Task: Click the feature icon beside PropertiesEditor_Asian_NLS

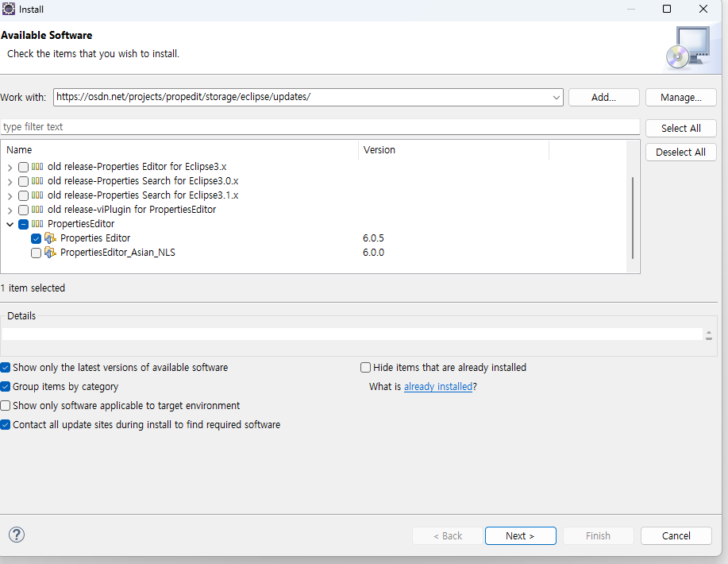Action: tap(50, 253)
